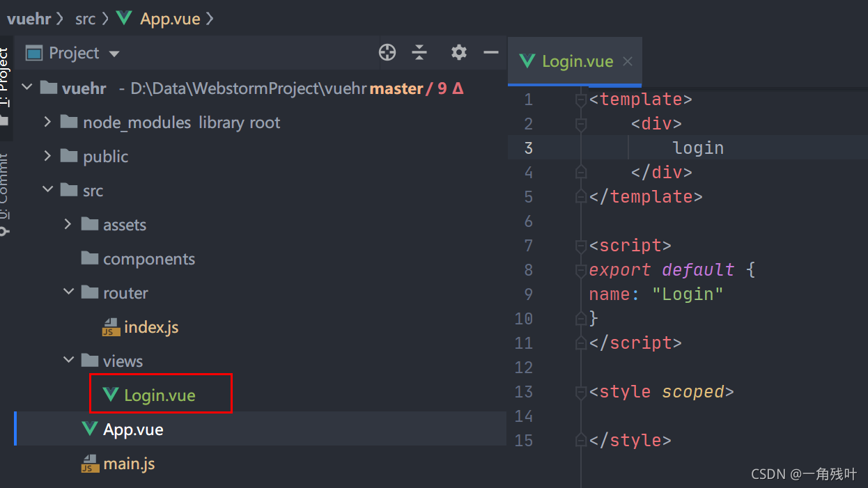
Task: Place cursor on 'login' text at line 3
Action: [x=698, y=148]
